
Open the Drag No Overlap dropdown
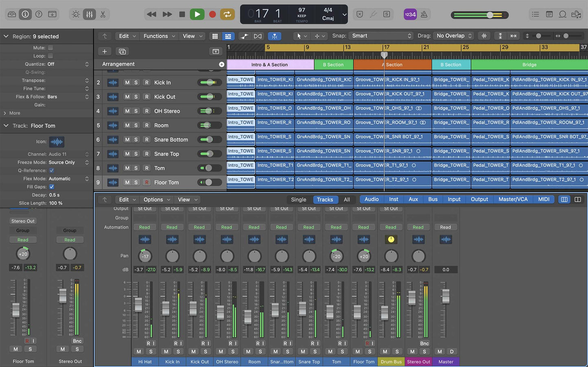[x=453, y=36]
